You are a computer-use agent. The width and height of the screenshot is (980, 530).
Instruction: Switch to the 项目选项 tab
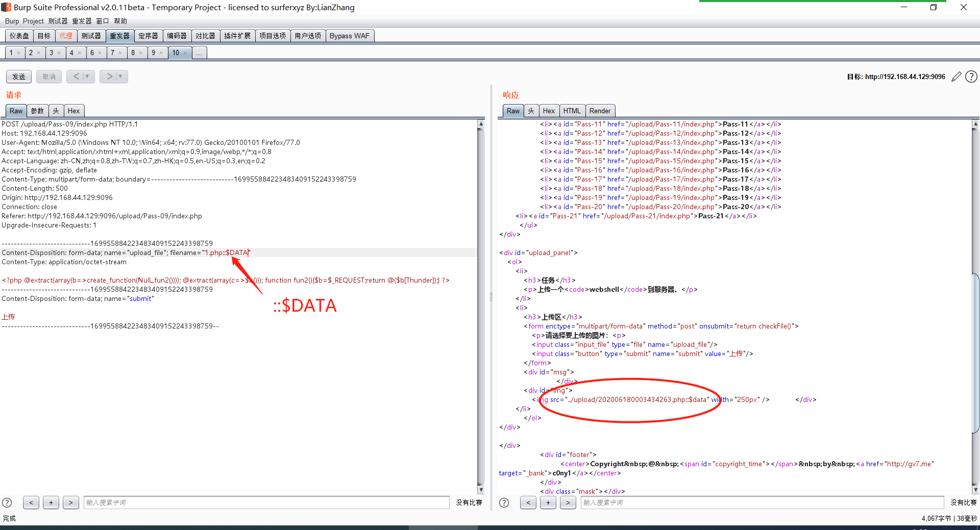[273, 36]
